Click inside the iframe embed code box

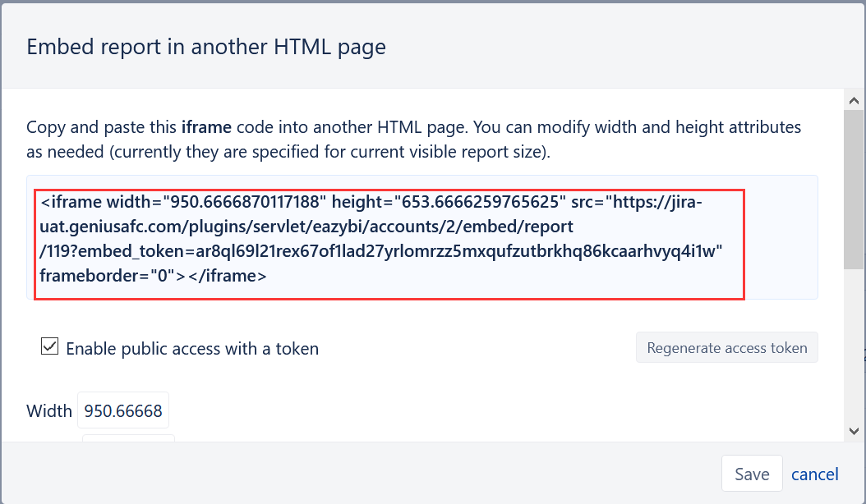click(422, 238)
